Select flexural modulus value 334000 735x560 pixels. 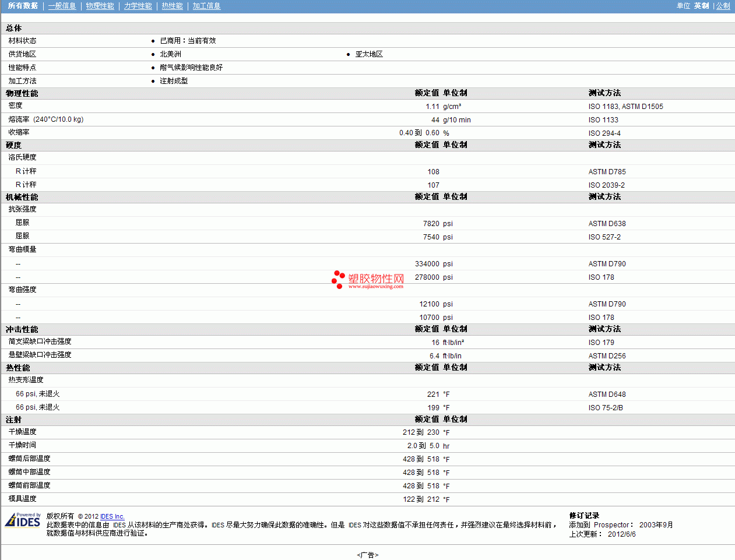427,264
